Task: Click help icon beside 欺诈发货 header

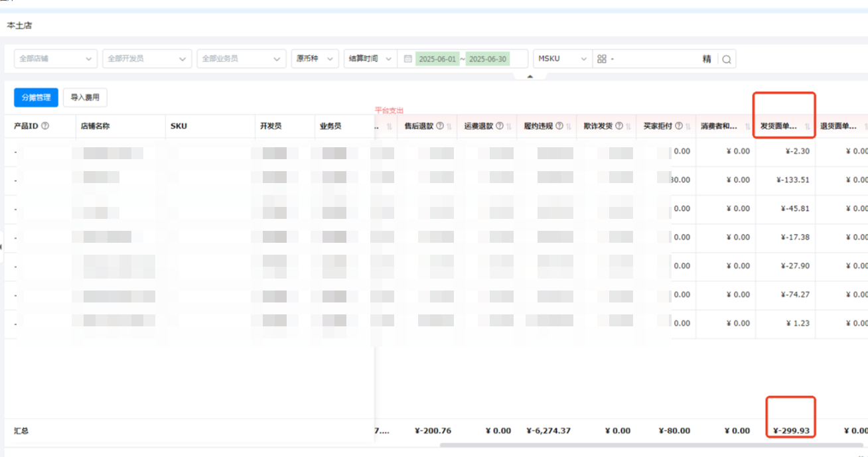Action: (x=619, y=126)
